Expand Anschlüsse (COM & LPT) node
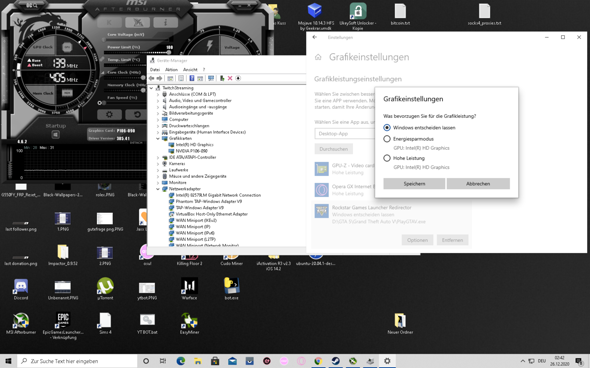The height and width of the screenshot is (368, 590). (158, 94)
